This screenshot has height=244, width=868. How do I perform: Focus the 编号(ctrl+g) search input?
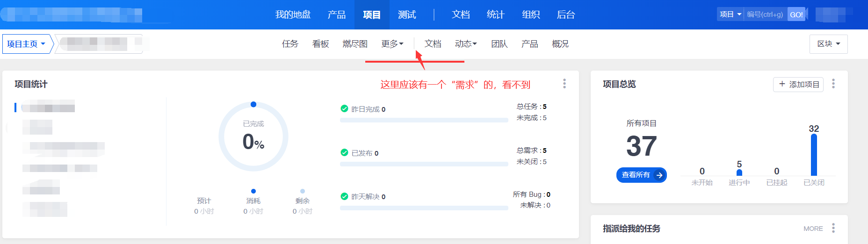point(765,14)
